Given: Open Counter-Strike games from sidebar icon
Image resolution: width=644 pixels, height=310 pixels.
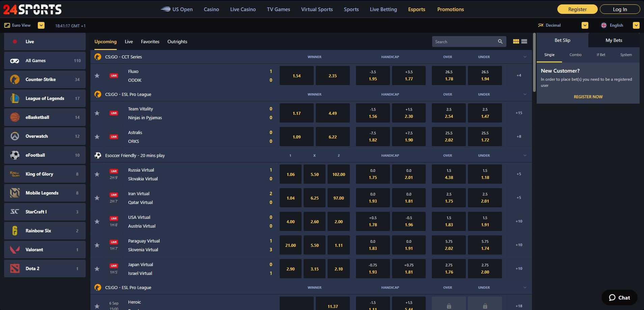Looking at the screenshot, I should [15, 79].
